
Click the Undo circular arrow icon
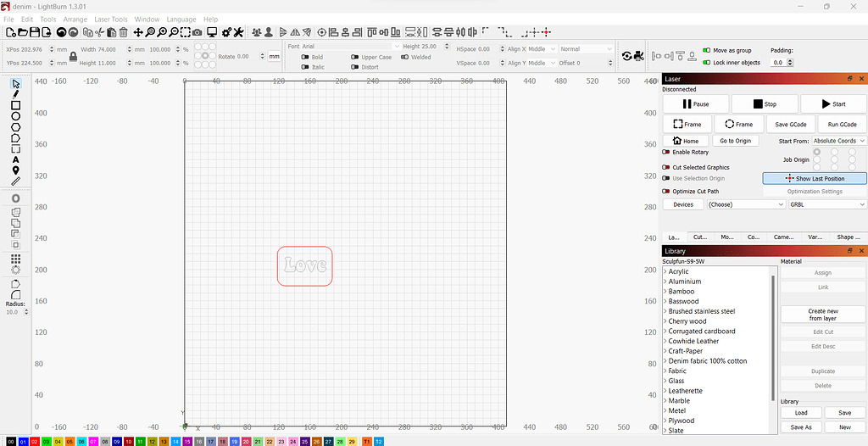61,33
